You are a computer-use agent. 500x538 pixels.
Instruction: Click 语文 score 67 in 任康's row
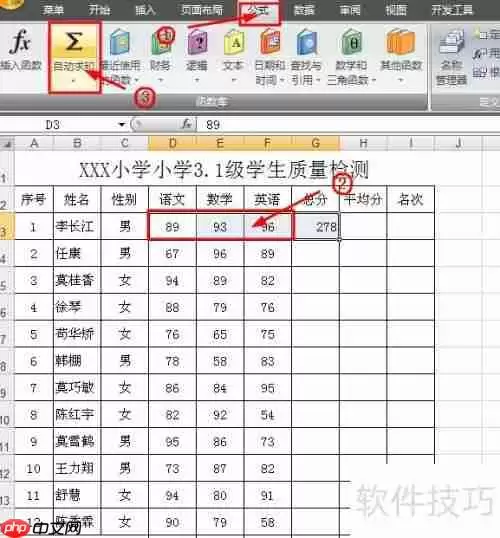coord(172,254)
